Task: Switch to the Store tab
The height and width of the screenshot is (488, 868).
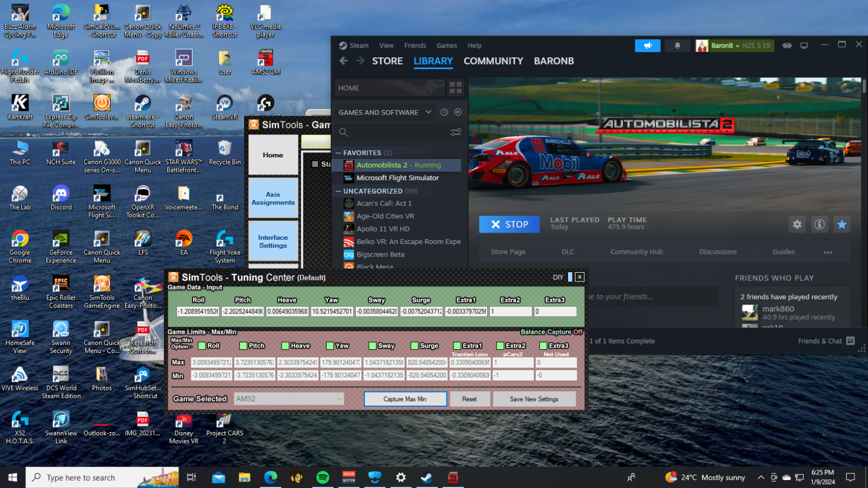Action: click(x=387, y=61)
